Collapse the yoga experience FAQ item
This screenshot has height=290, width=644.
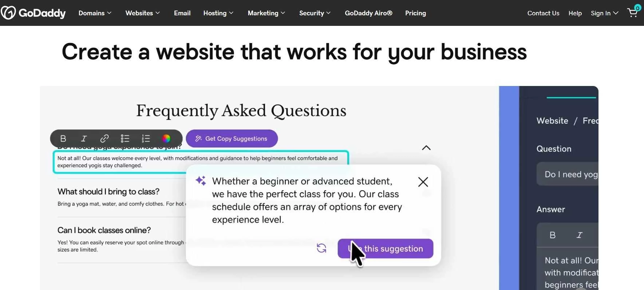click(x=426, y=148)
